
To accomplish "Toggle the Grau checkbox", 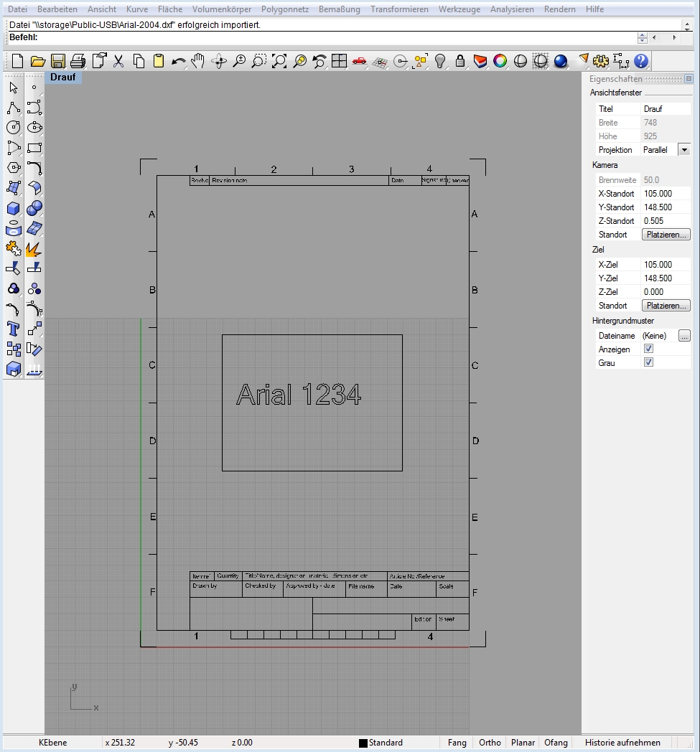I will (648, 362).
